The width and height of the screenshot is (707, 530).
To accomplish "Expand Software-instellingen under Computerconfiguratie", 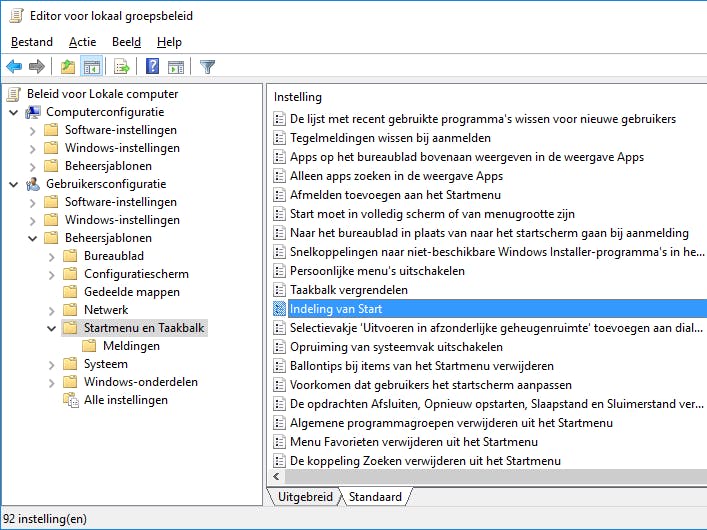I will point(32,131).
